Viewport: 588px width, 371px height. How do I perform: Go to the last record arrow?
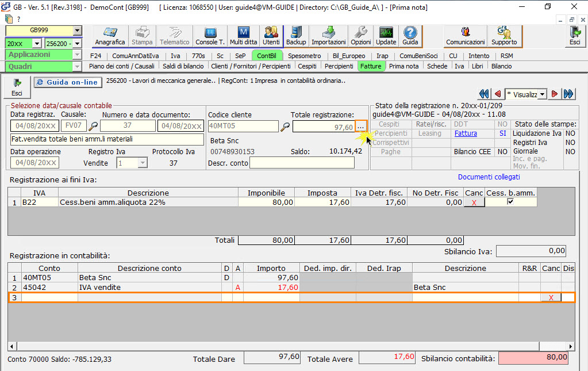(568, 94)
